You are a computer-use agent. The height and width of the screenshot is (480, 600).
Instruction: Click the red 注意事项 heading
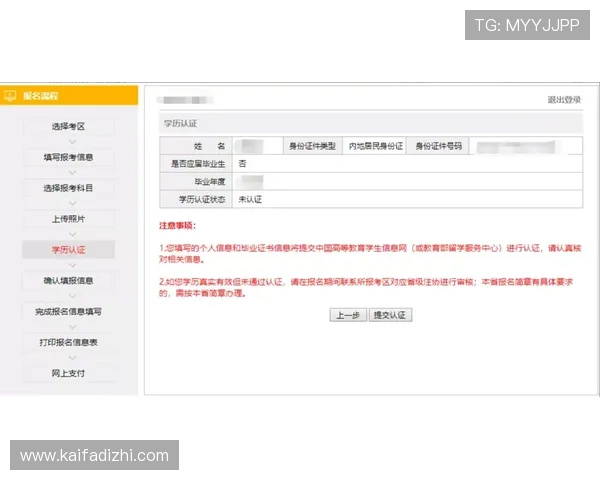178,225
